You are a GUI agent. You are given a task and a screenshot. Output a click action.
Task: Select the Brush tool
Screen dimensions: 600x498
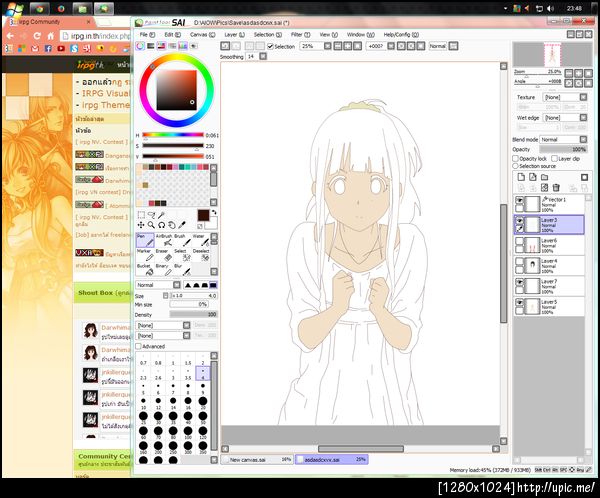(x=182, y=240)
